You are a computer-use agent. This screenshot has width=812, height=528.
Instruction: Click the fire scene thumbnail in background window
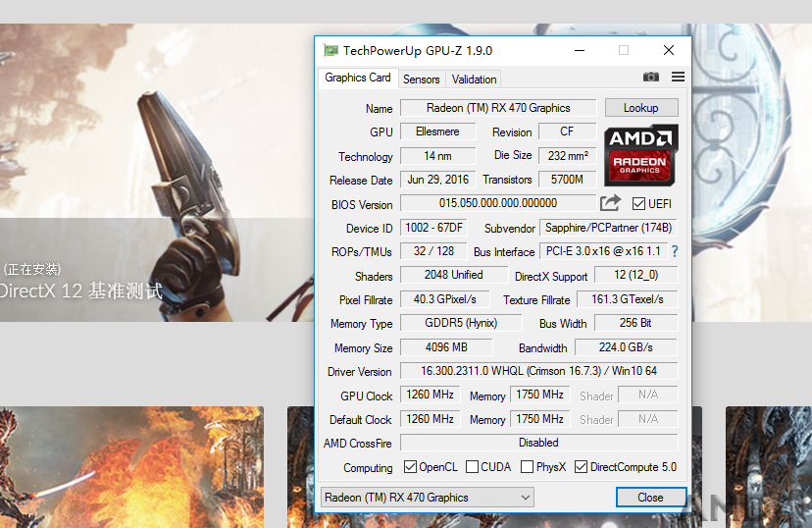click(x=131, y=467)
